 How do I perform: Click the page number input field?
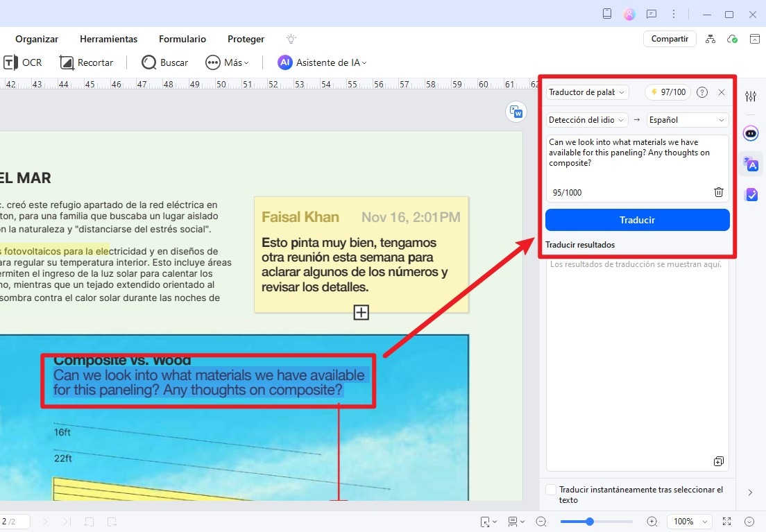(15, 522)
